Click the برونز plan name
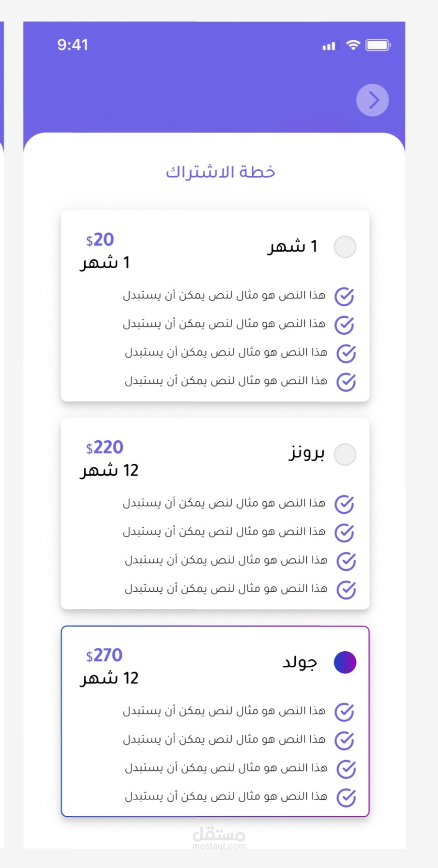438x868 pixels. [x=307, y=453]
